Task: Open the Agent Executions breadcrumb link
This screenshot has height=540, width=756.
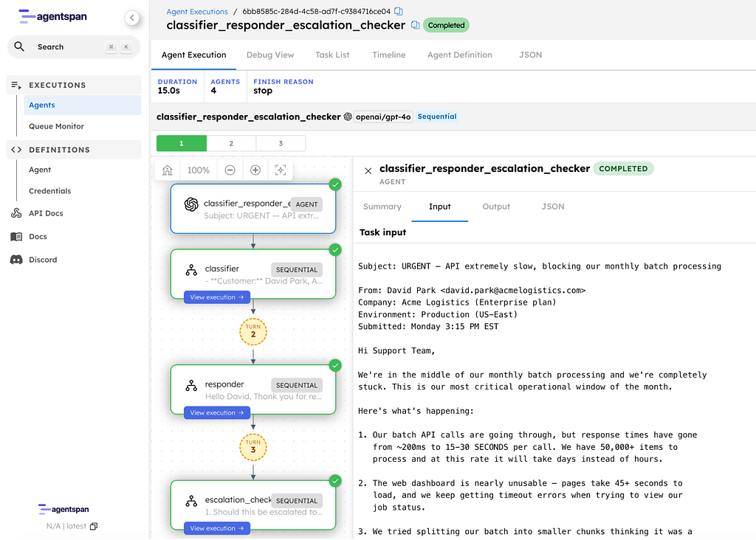Action: click(197, 12)
